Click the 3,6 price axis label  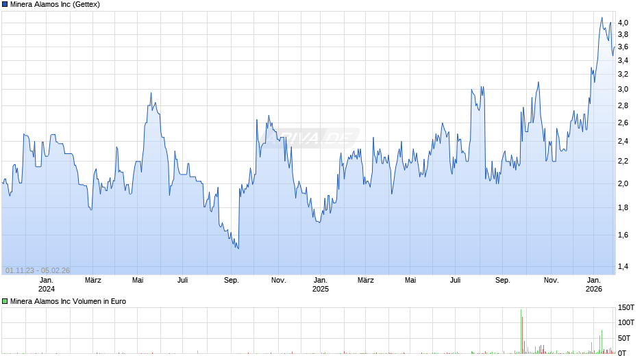pyautogui.click(x=623, y=47)
